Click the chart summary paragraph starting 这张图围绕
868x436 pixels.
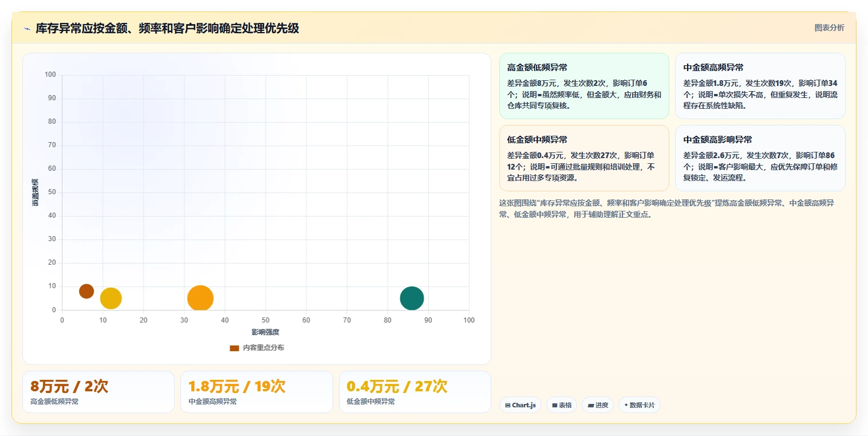pos(667,209)
